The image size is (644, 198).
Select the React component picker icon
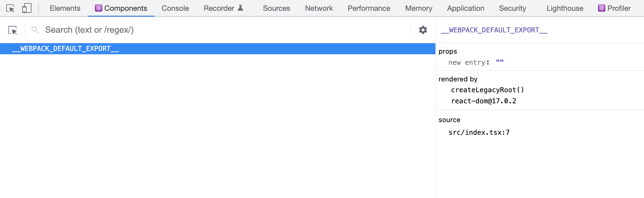click(13, 30)
